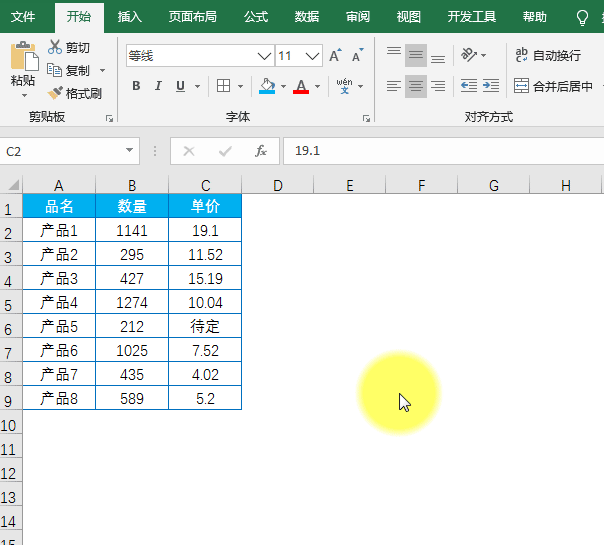The height and width of the screenshot is (545, 604).
Task: Decrease font size with smaller A
Action: 358,55
